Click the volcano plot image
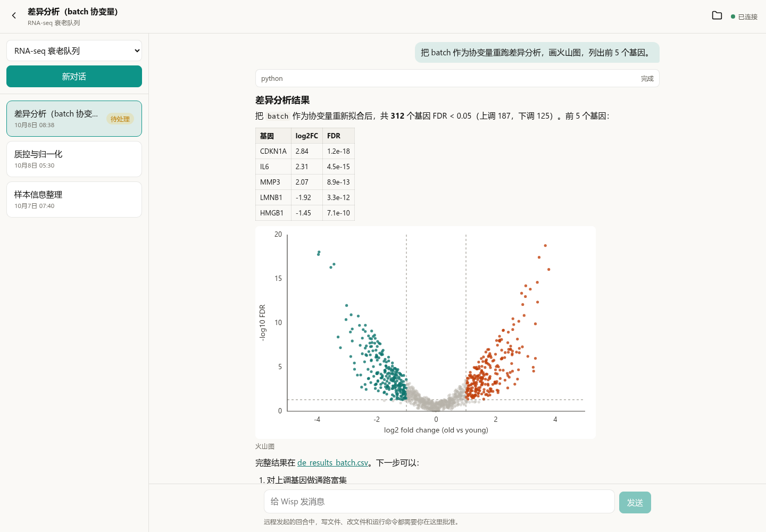766x532 pixels. [x=426, y=332]
